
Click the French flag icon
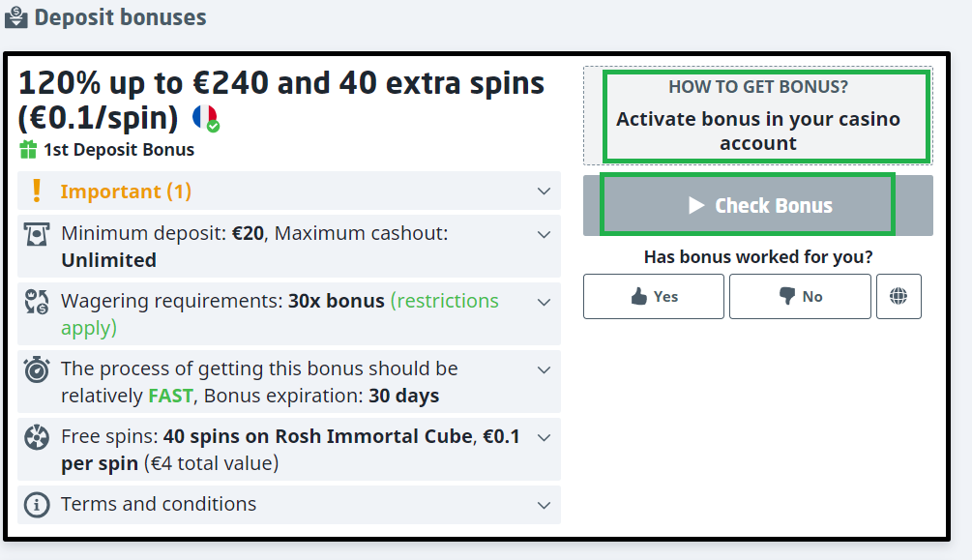[x=204, y=118]
